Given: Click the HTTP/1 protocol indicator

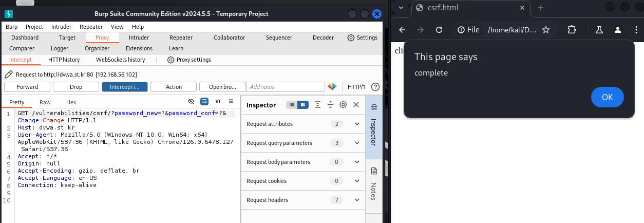Looking at the screenshot, I should (x=356, y=87).
